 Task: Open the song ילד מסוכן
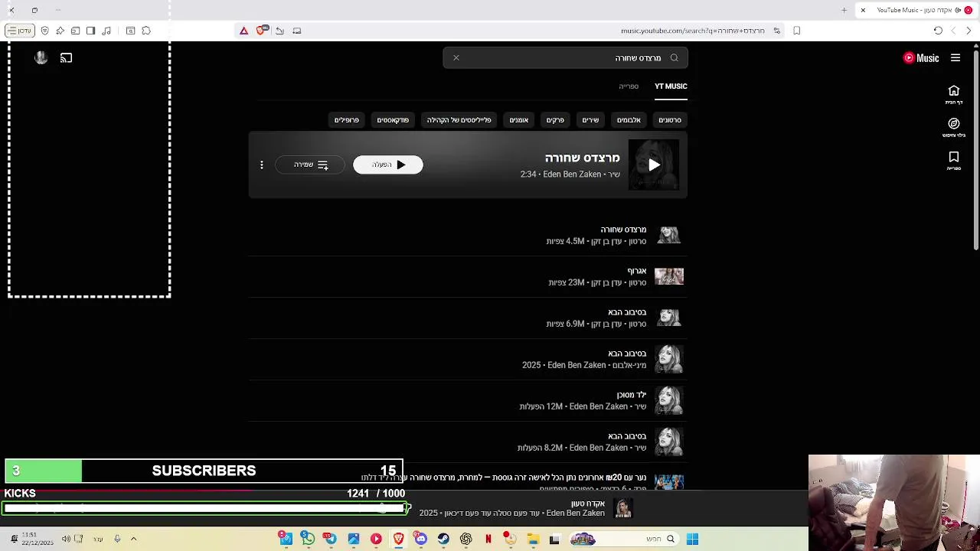pyautogui.click(x=468, y=400)
